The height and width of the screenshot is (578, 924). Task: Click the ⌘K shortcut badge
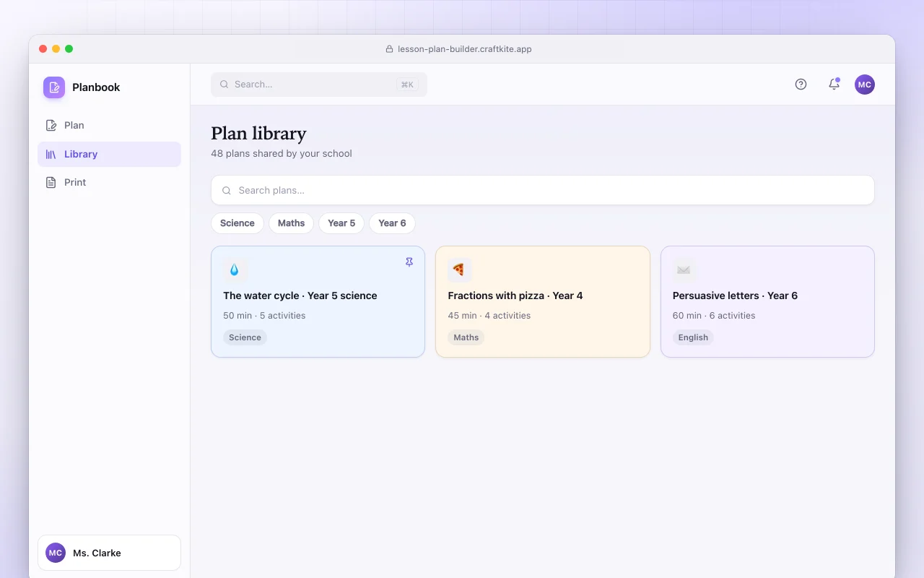coord(407,85)
